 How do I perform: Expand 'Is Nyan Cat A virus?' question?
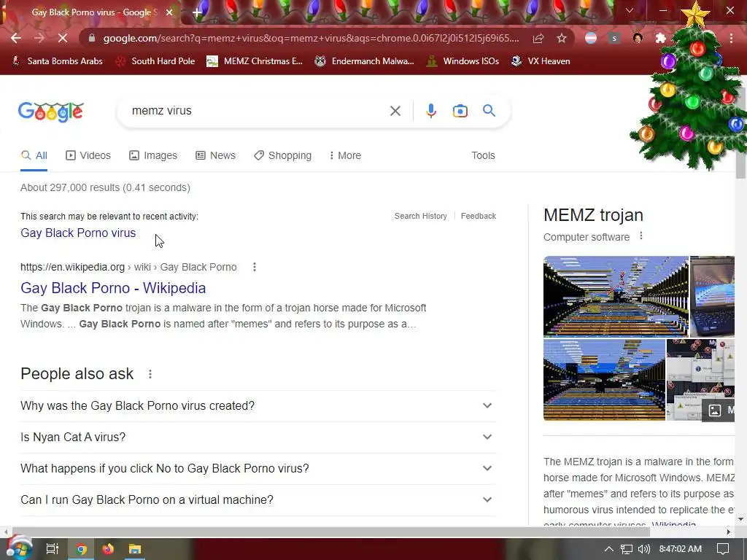click(x=258, y=437)
